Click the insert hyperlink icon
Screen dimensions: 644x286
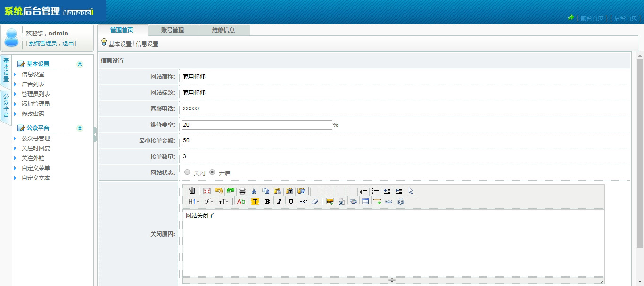tap(389, 202)
